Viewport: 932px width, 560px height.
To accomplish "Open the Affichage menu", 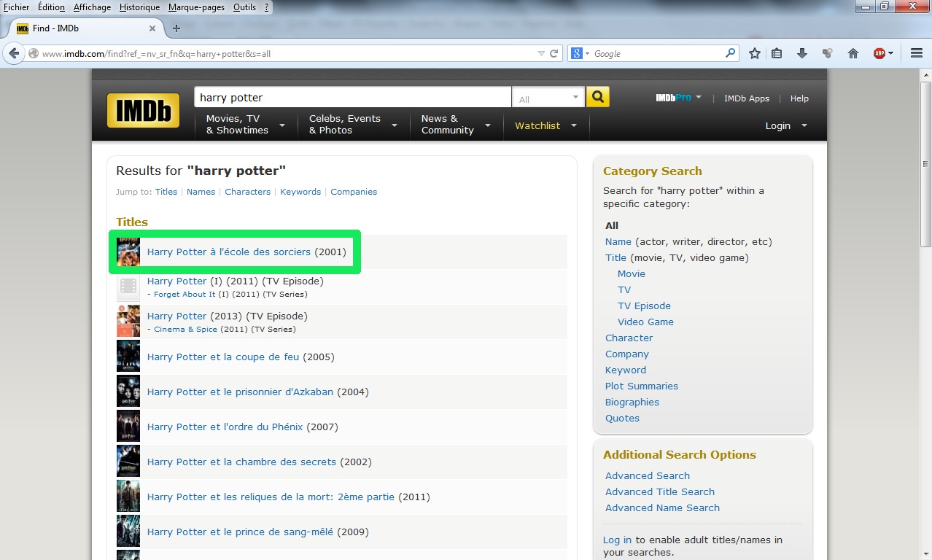I will 92,7.
